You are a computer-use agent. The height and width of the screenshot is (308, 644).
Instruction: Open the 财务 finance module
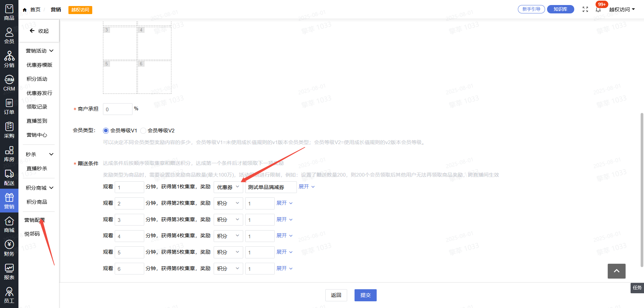(x=9, y=248)
